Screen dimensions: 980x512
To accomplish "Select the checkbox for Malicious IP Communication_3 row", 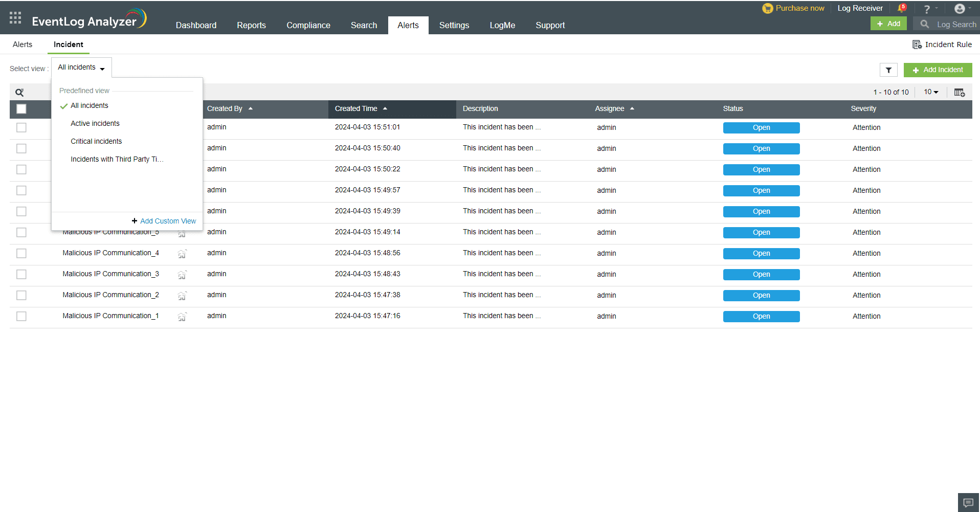I will click(21, 274).
